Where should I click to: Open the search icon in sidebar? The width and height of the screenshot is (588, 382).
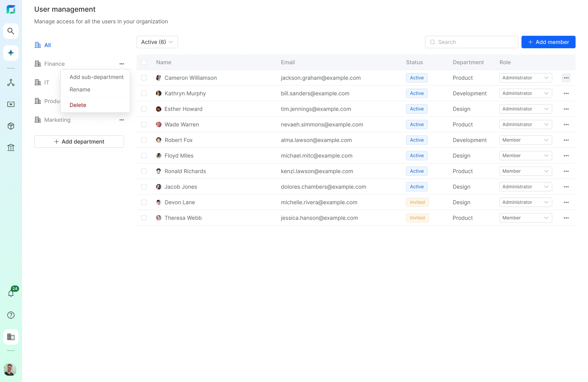point(11,31)
